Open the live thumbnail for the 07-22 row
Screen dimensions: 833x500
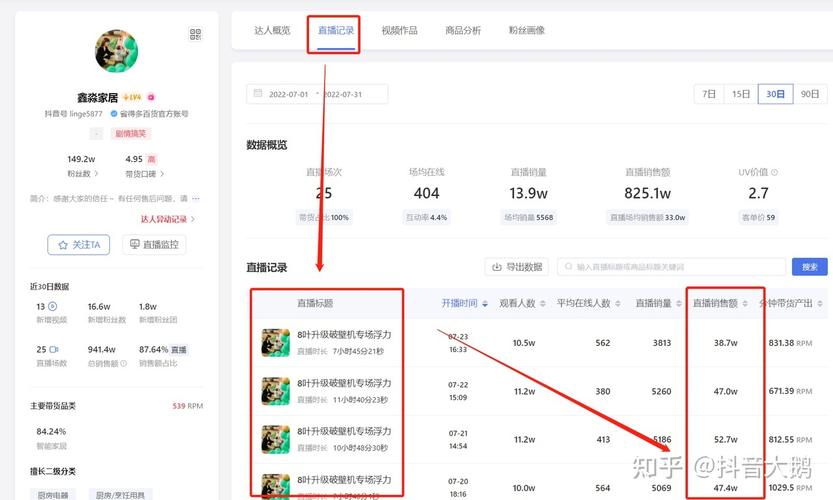click(276, 391)
